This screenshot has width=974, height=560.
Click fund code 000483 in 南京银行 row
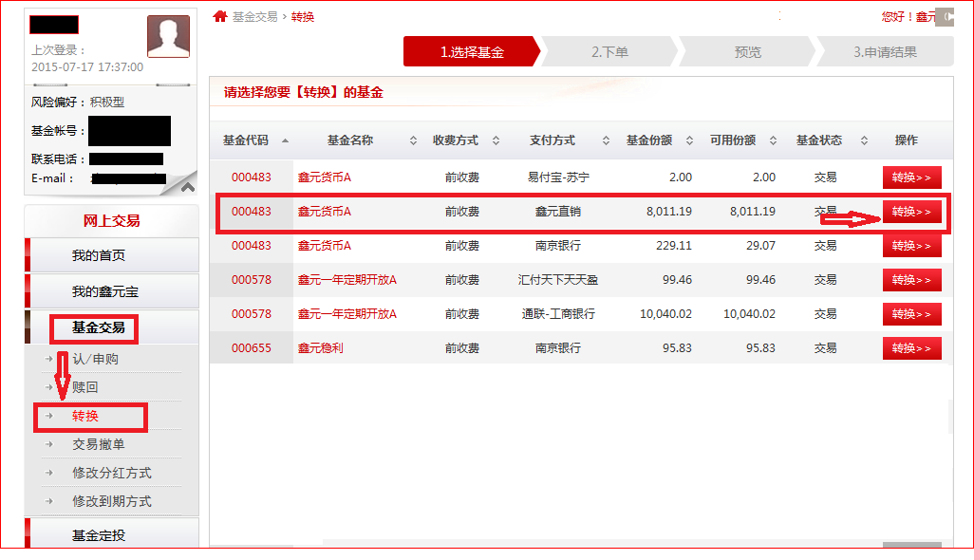click(252, 246)
